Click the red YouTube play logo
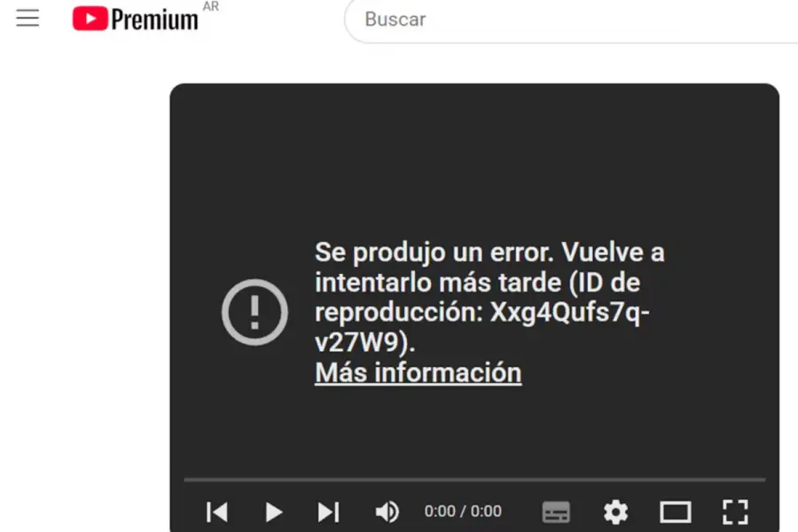Viewport: 798px width, 532px height. [x=90, y=19]
